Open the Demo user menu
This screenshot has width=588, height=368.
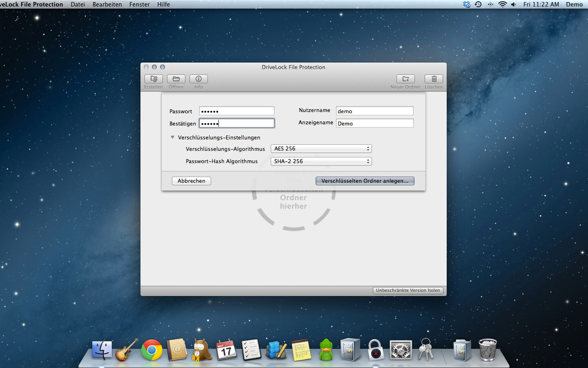pyautogui.click(x=574, y=4)
